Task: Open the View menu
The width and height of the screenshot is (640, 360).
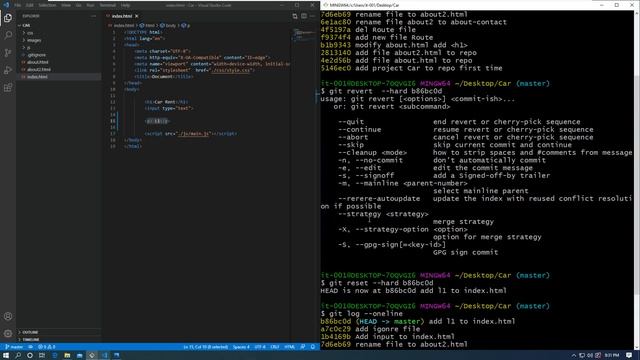Action: [x=66, y=5]
